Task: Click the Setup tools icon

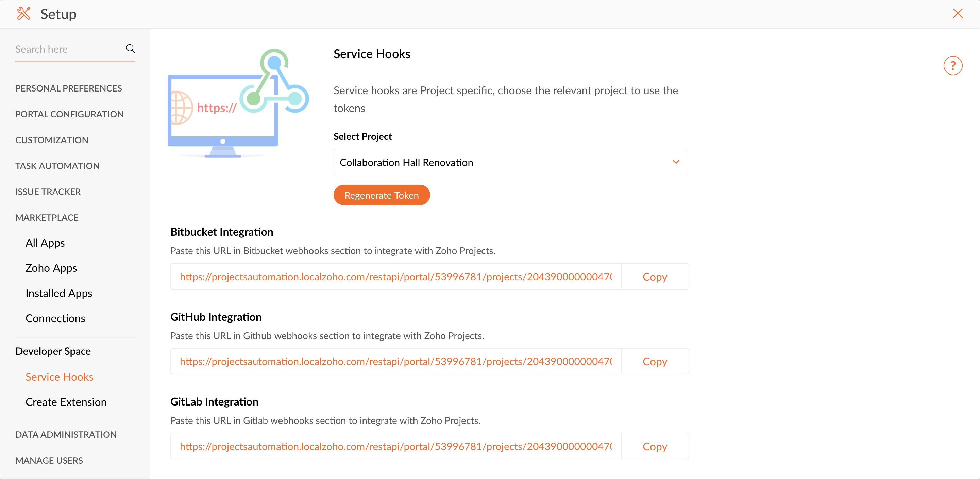Action: click(x=23, y=14)
